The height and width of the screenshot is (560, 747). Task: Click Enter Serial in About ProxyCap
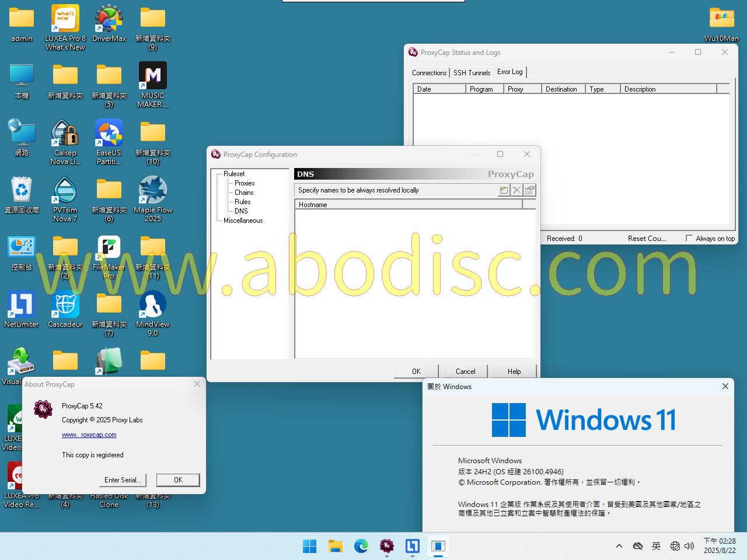point(123,480)
